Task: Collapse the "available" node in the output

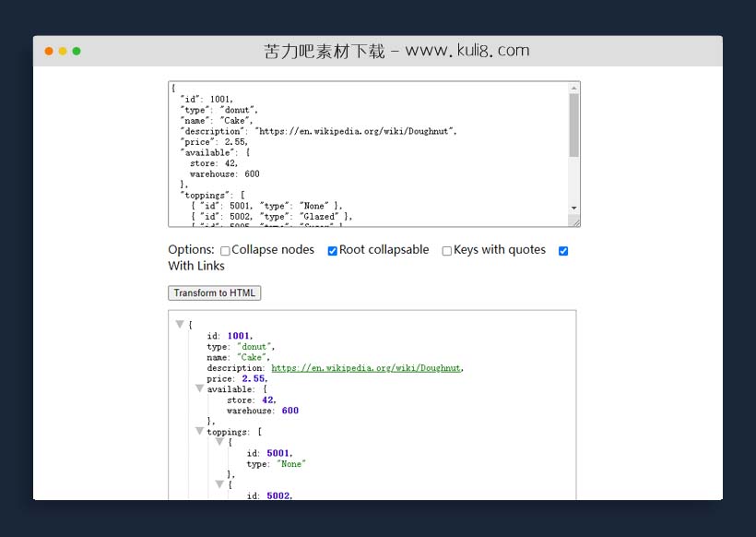Action: pyautogui.click(x=199, y=389)
